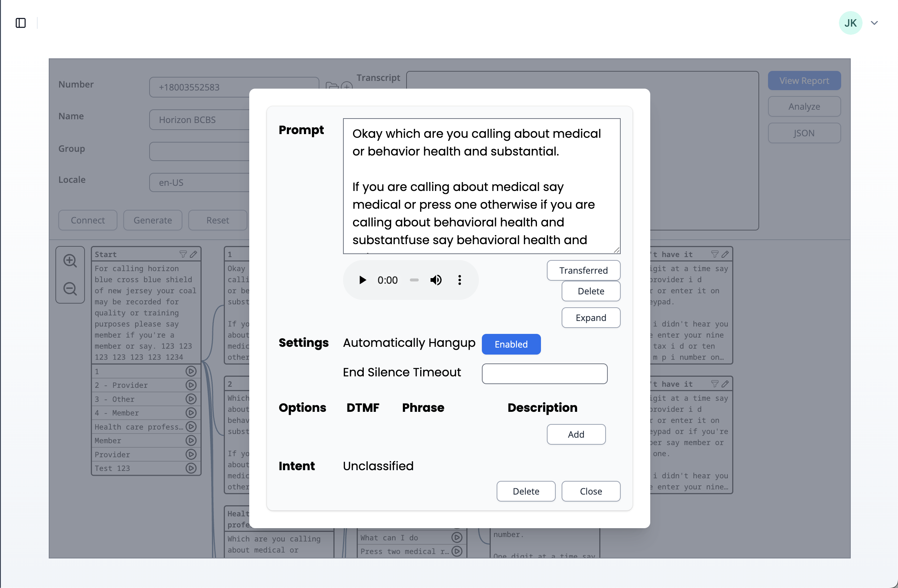This screenshot has width=898, height=588.
Task: Open the JK account dropdown
Action: pyautogui.click(x=875, y=23)
